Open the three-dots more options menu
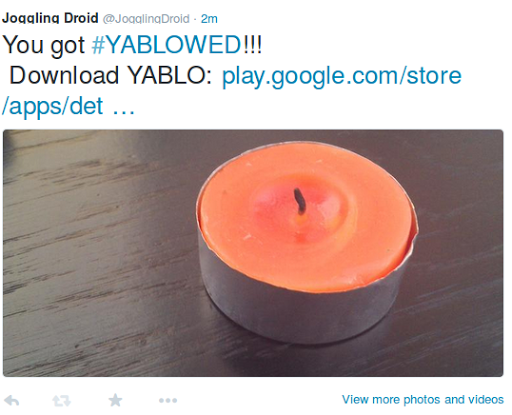This screenshot has width=512, height=415. [168, 400]
